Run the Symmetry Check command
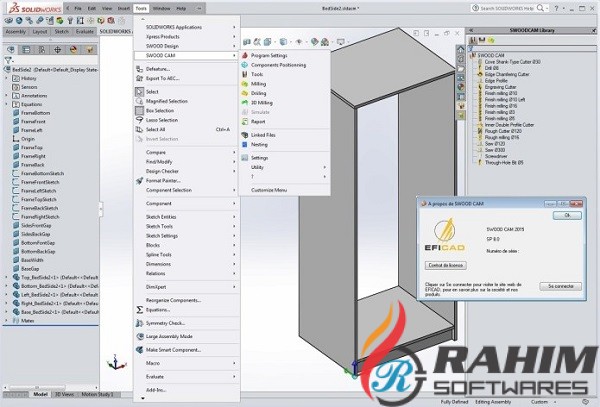This screenshot has height=407, width=600. [165, 323]
